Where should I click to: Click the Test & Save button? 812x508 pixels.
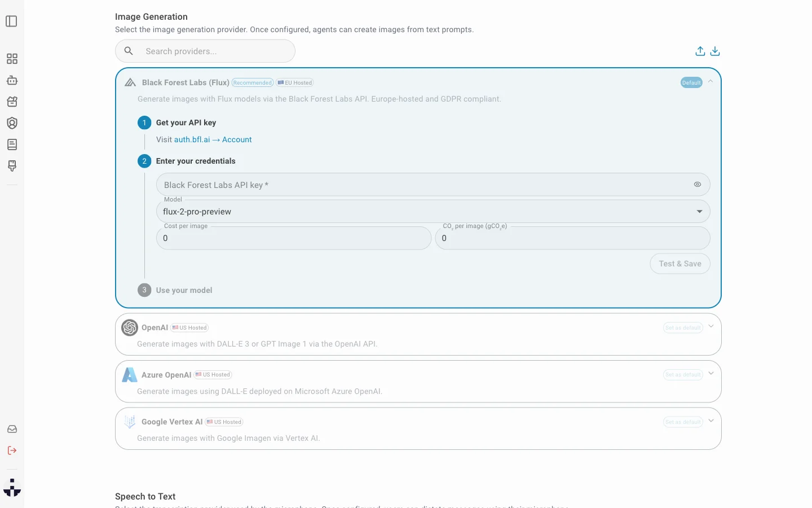click(680, 264)
